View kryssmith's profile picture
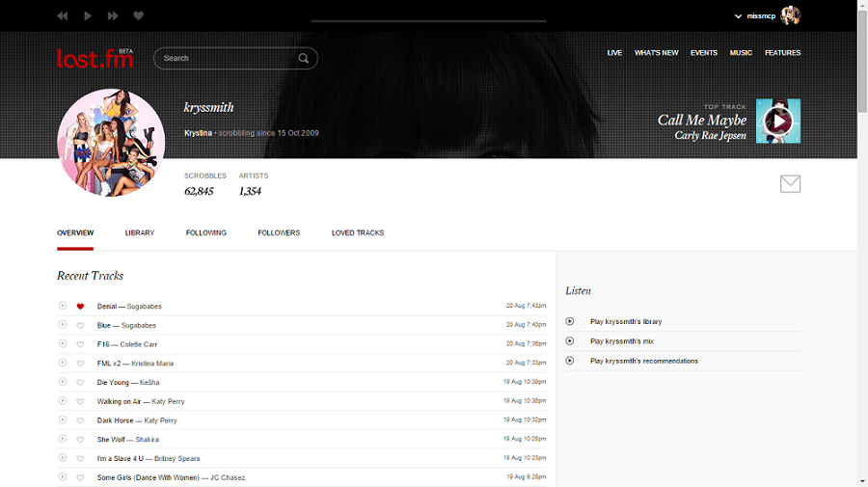This screenshot has width=868, height=487. click(x=111, y=142)
